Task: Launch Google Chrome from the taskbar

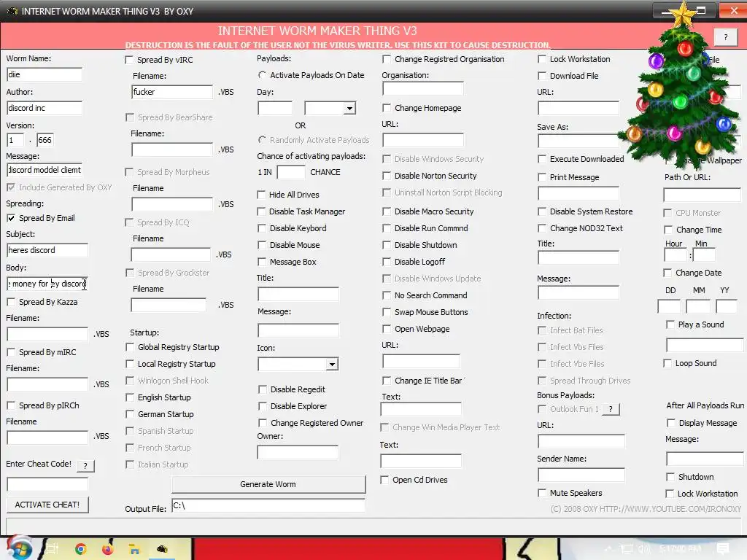Action: [x=80, y=549]
